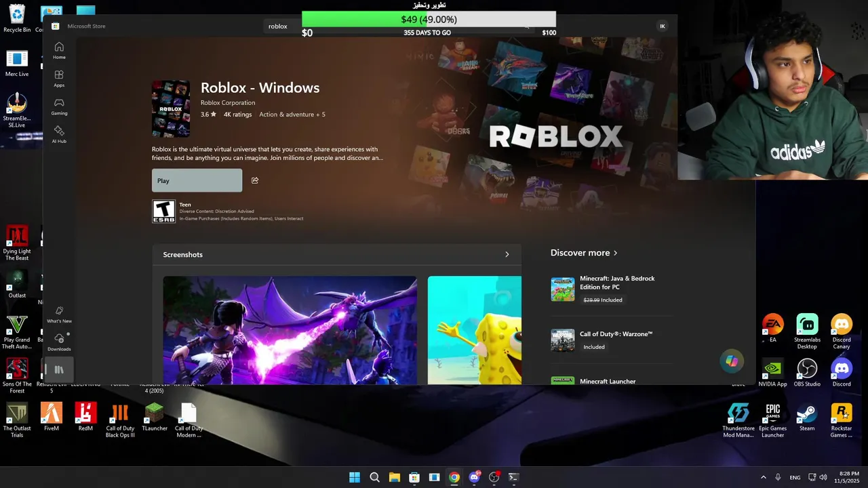Open Call of Duty Black Ops III shortcut
The height and width of the screenshot is (488, 868).
120,420
